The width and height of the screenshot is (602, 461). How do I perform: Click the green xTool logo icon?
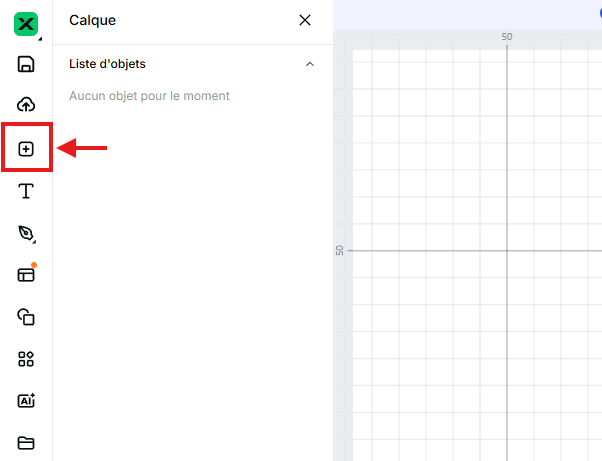pyautogui.click(x=26, y=22)
